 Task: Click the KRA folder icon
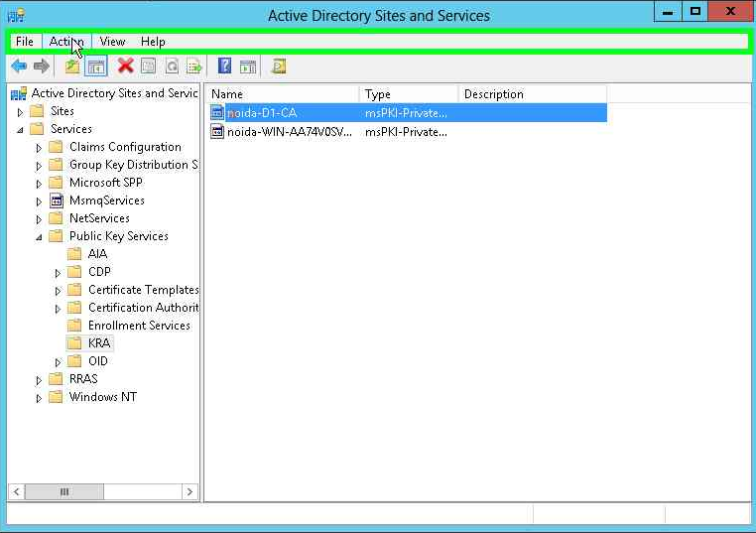point(74,343)
